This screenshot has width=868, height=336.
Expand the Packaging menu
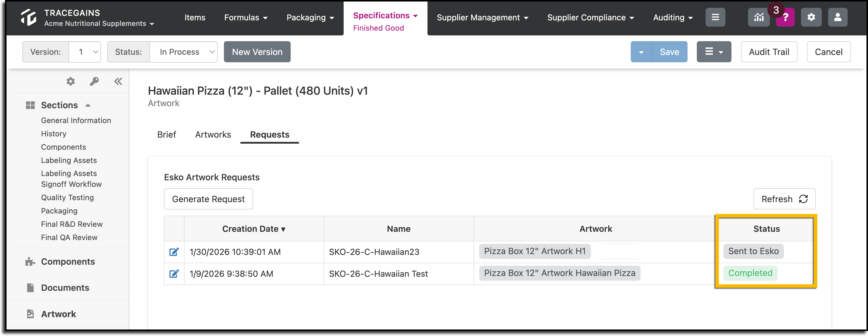coord(310,18)
